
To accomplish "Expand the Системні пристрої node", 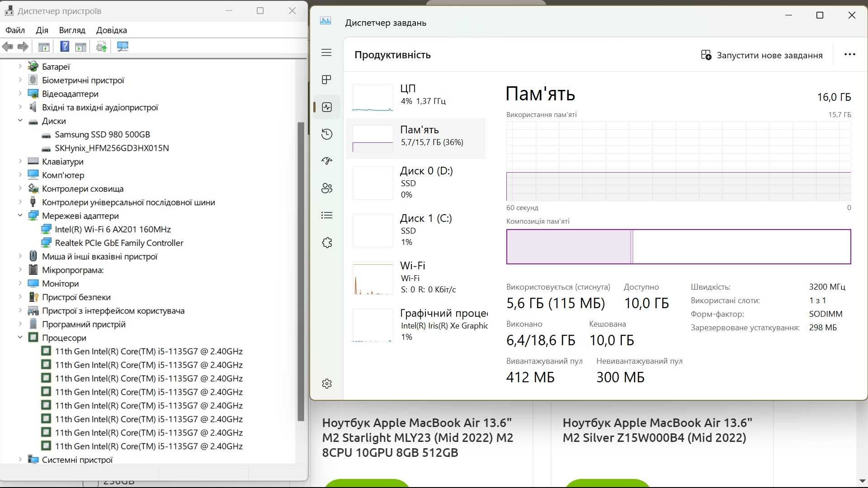I will [20, 460].
